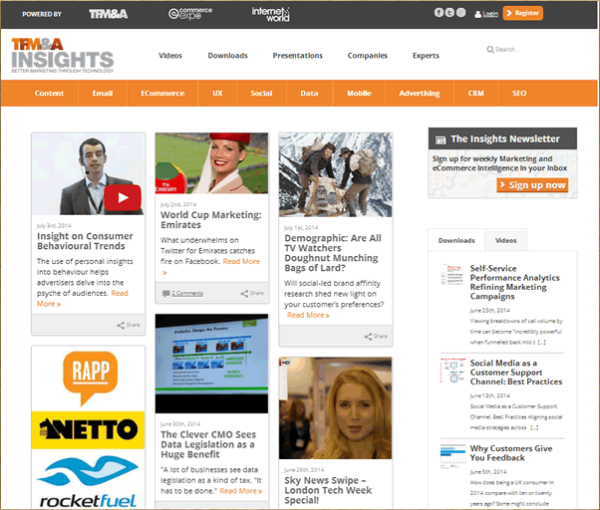This screenshot has width=600, height=510.
Task: Go to Downloads in top navigation
Action: (x=228, y=56)
